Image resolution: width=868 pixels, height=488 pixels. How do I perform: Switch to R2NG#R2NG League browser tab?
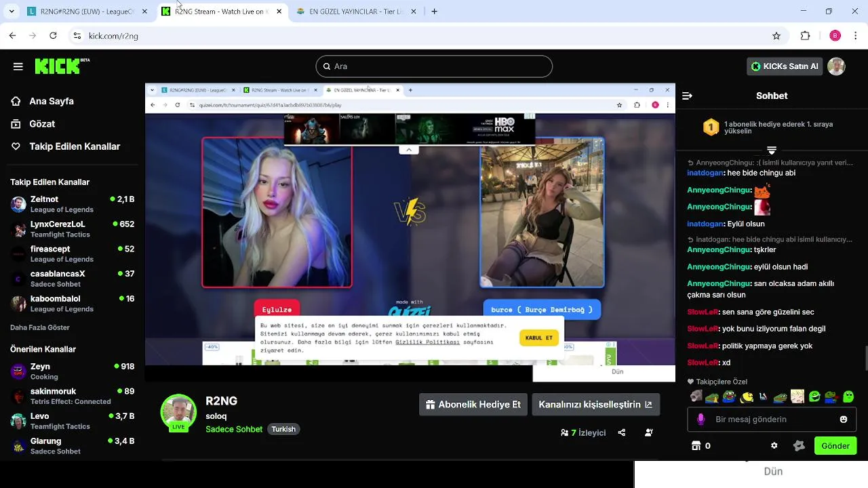[x=87, y=12]
